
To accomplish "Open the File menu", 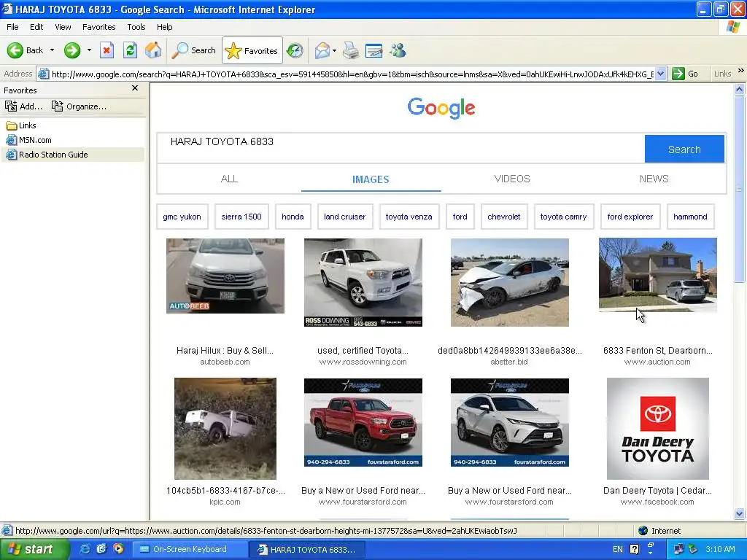I will pyautogui.click(x=13, y=27).
